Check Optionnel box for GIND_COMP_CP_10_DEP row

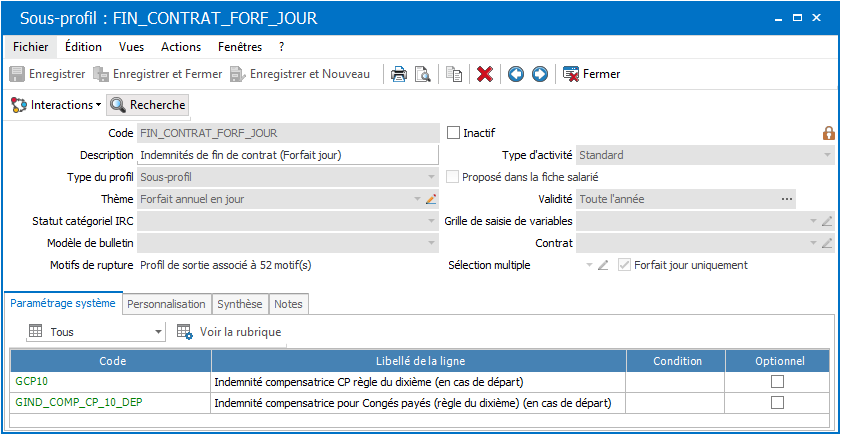pos(777,402)
